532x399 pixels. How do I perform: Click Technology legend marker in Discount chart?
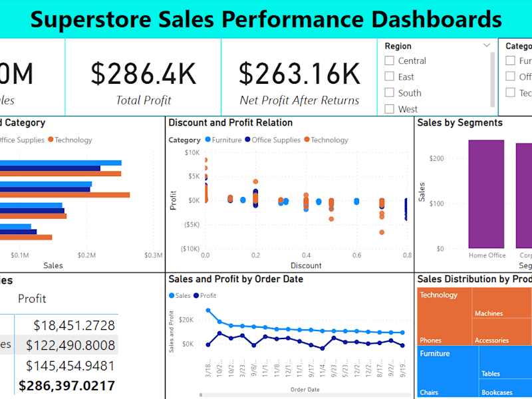(x=307, y=140)
